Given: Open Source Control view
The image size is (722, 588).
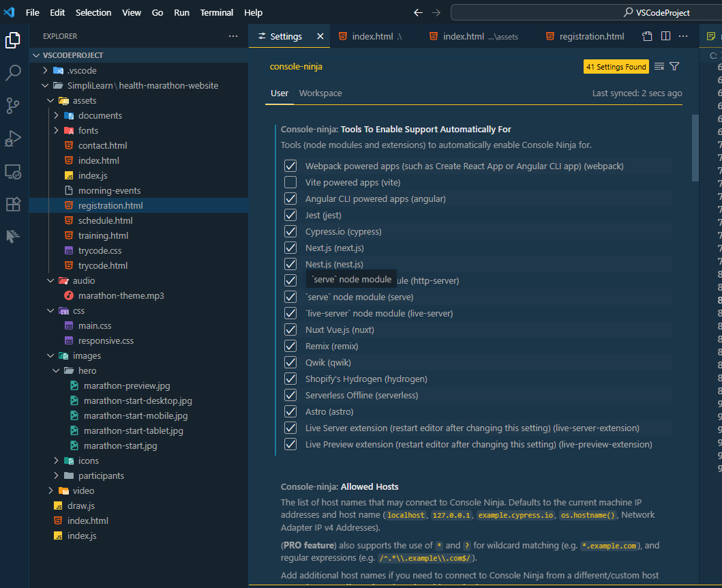Looking at the screenshot, I should [x=13, y=106].
